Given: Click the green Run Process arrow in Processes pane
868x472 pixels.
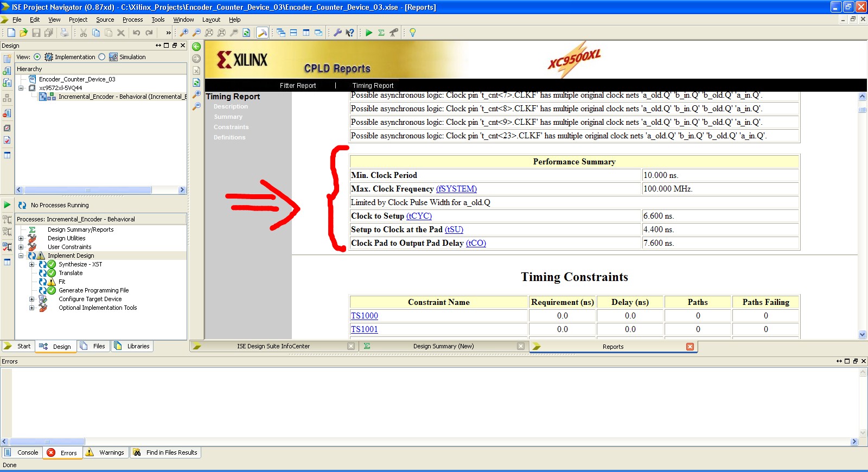Looking at the screenshot, I should 7,205.
